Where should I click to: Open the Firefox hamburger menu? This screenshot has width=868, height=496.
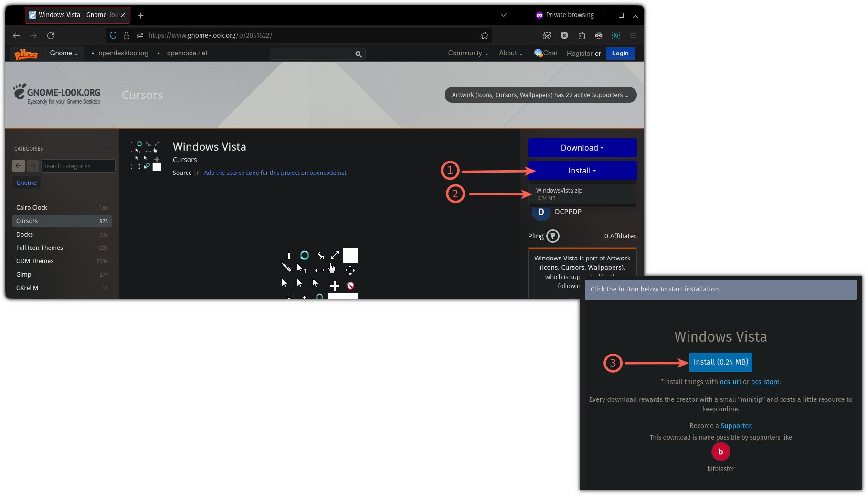click(x=633, y=35)
